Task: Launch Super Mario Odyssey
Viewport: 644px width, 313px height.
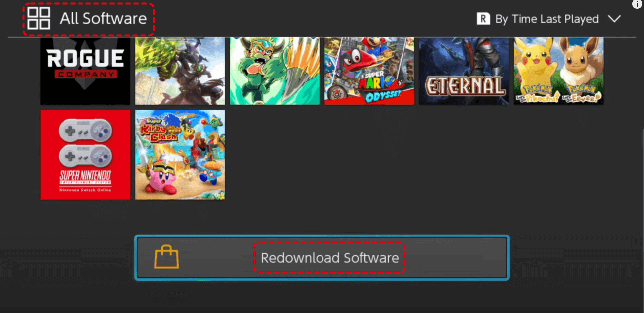Action: [x=369, y=71]
